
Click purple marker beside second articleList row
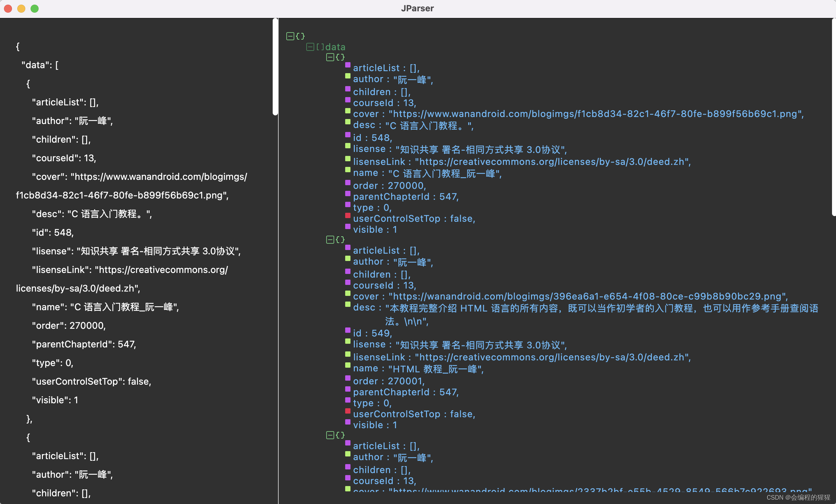pyautogui.click(x=348, y=247)
